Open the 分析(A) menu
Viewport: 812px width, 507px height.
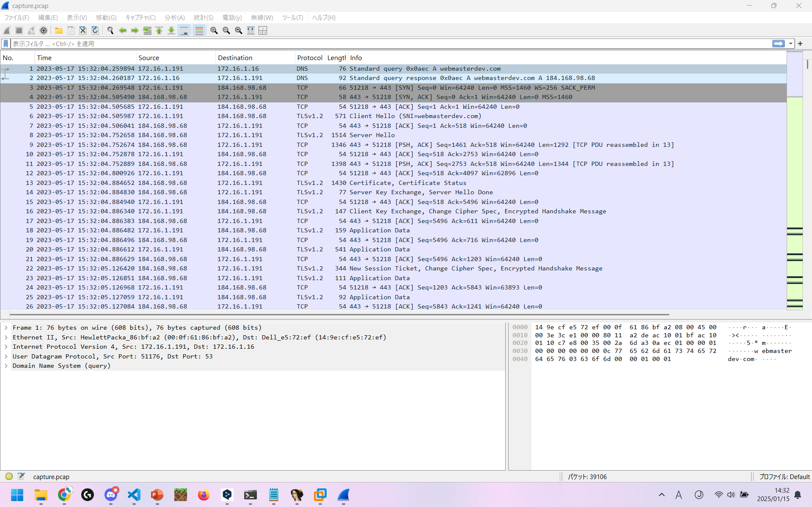[175, 17]
